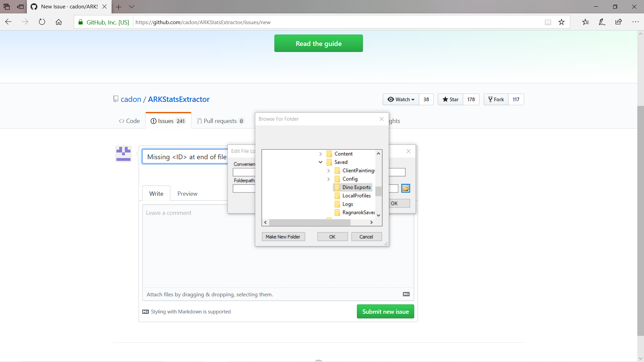Screen dimensions: 644x362
Task: Expand the ClientPaintings folder node
Action: tap(329, 171)
